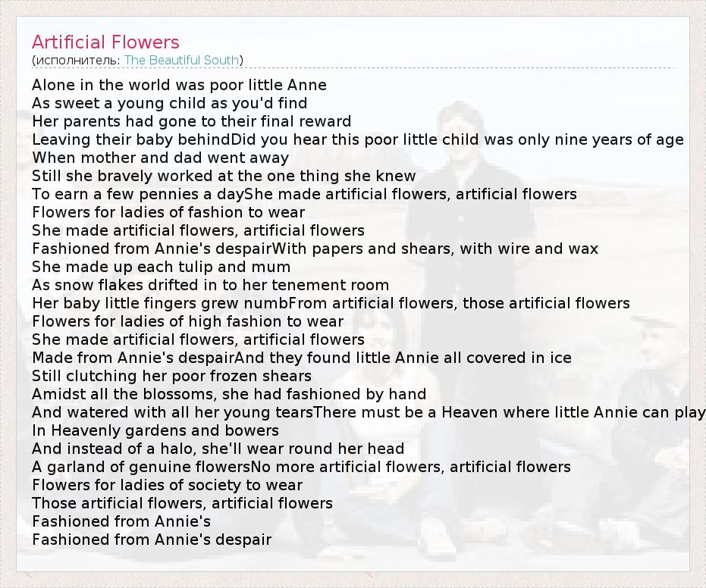Image resolution: width=706 pixels, height=588 pixels.
Task: Click the line "Still clutching her poor frozen shears"
Action: (171, 376)
